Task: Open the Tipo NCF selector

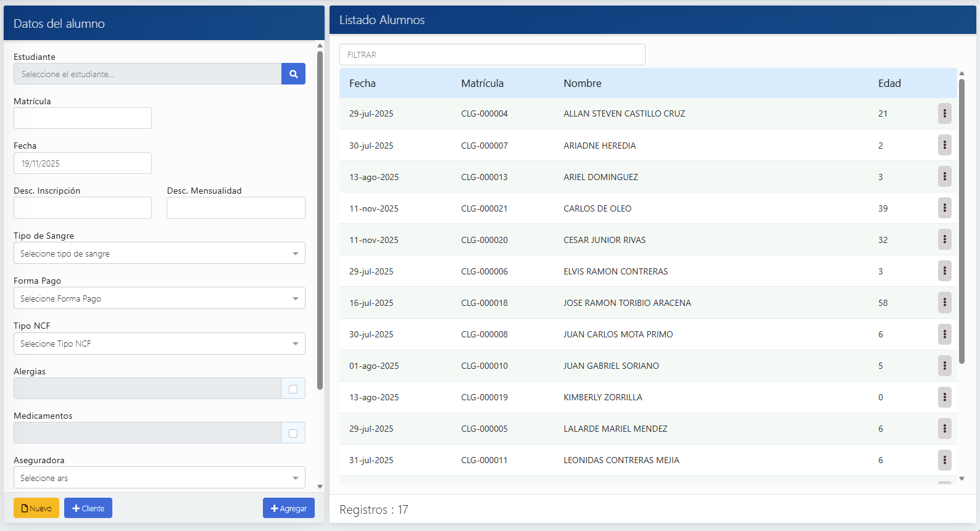Action: click(x=159, y=344)
